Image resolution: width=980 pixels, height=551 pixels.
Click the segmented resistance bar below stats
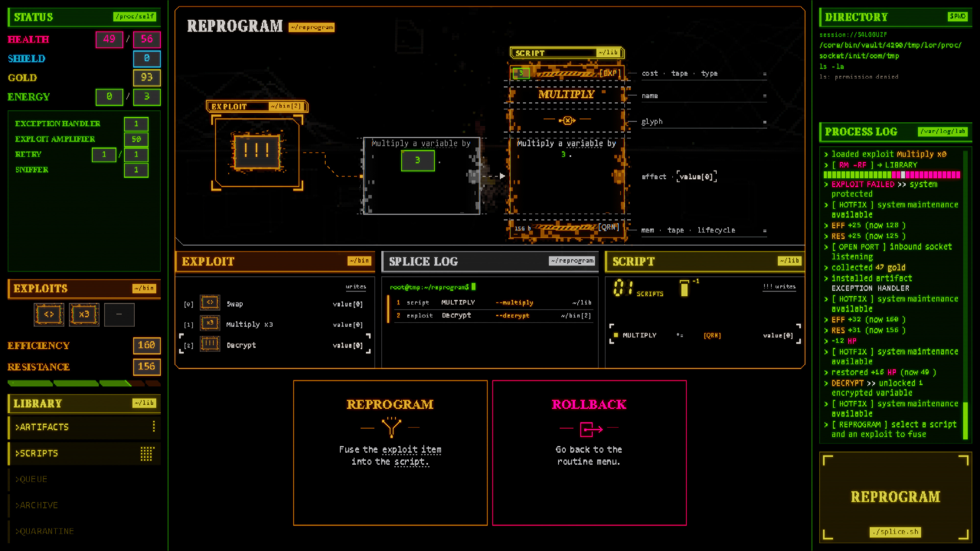pos(84,383)
